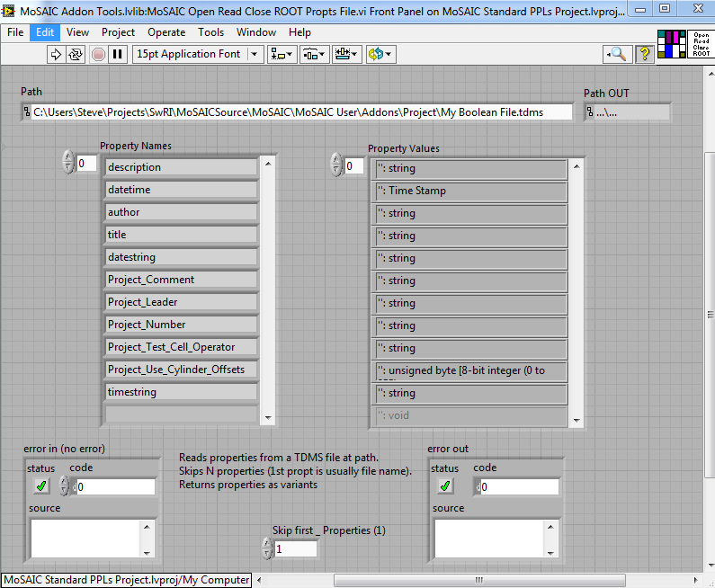This screenshot has height=588, width=715.
Task: Click the MoSAIC Standard PPLs Project.lvproj/My Computer label
Action: tap(126, 580)
